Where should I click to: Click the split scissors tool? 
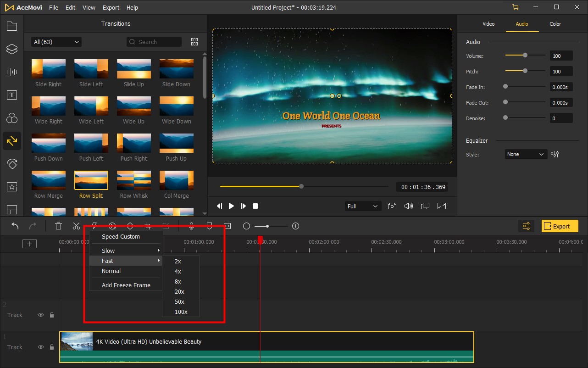pos(76,226)
